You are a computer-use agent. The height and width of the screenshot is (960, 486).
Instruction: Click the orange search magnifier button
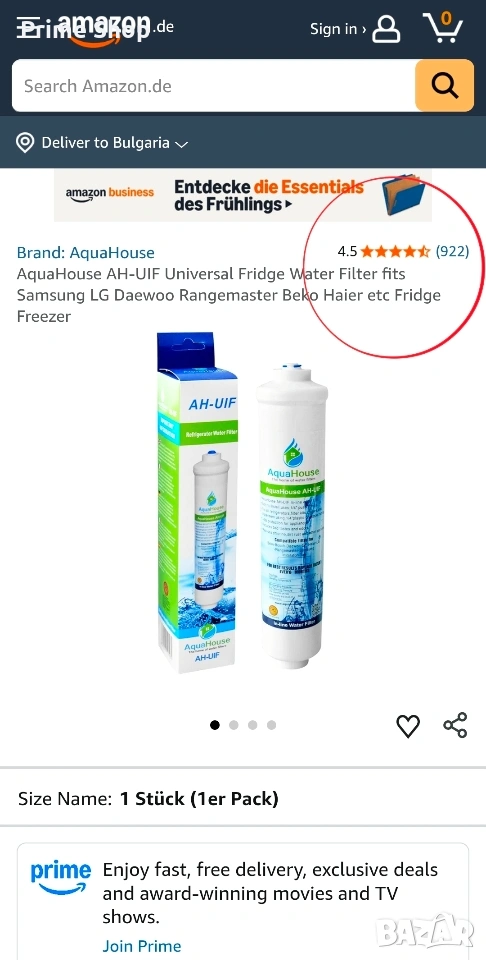[x=444, y=86]
